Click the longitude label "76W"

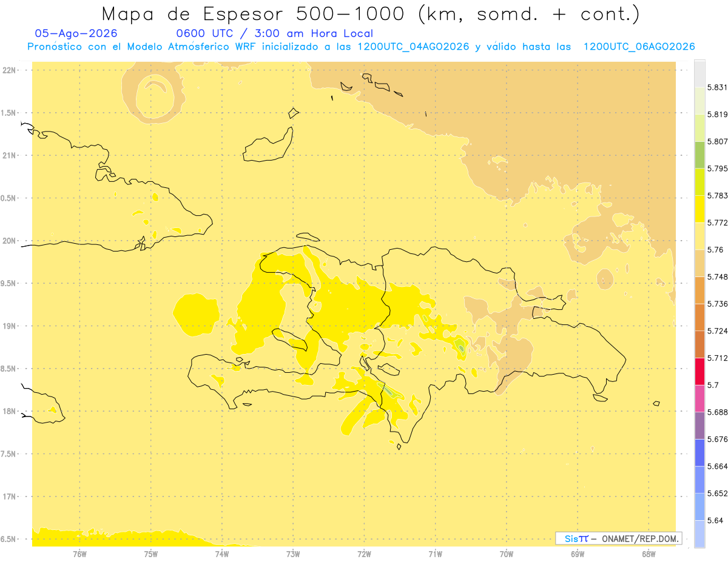coord(79,554)
